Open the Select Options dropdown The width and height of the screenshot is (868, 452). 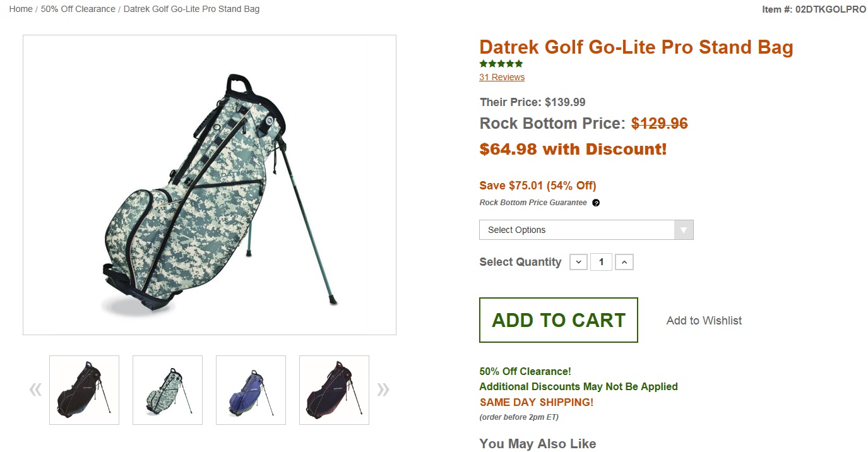[576, 230]
